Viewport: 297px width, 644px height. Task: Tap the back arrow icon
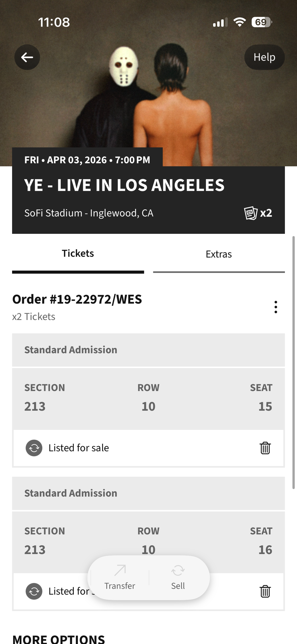point(27,57)
